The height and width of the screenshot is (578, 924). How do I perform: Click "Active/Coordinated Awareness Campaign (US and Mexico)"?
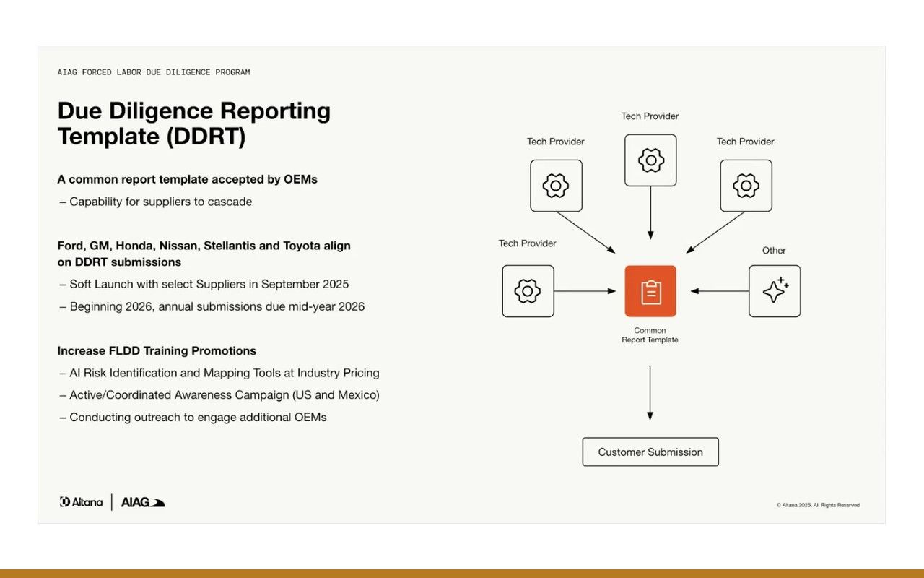pyautogui.click(x=219, y=395)
